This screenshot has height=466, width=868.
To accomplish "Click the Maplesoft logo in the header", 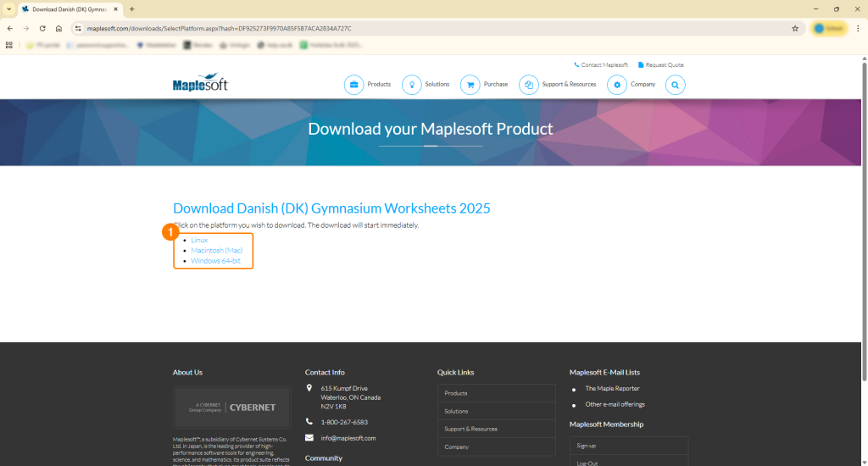I will [200, 83].
